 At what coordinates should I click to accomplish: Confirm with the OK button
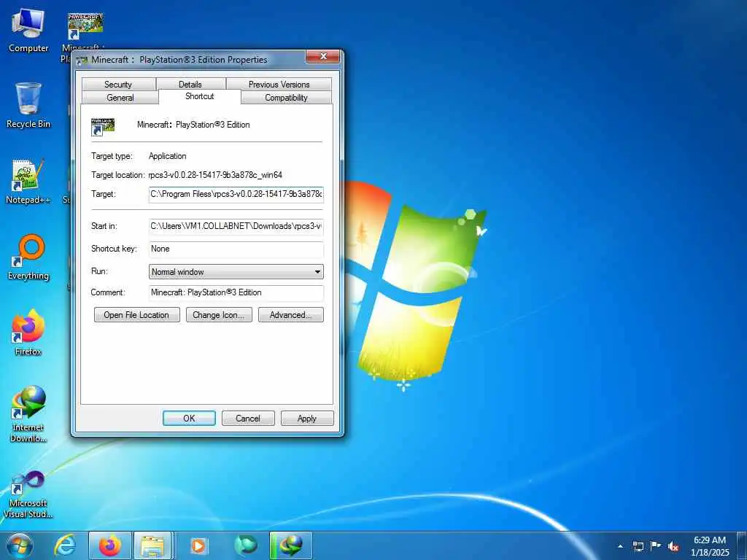[189, 418]
